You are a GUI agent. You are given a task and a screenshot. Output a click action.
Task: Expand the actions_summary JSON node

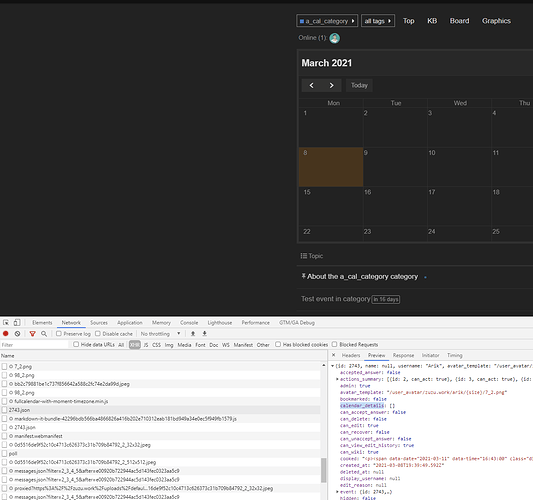pyautogui.click(x=337, y=379)
